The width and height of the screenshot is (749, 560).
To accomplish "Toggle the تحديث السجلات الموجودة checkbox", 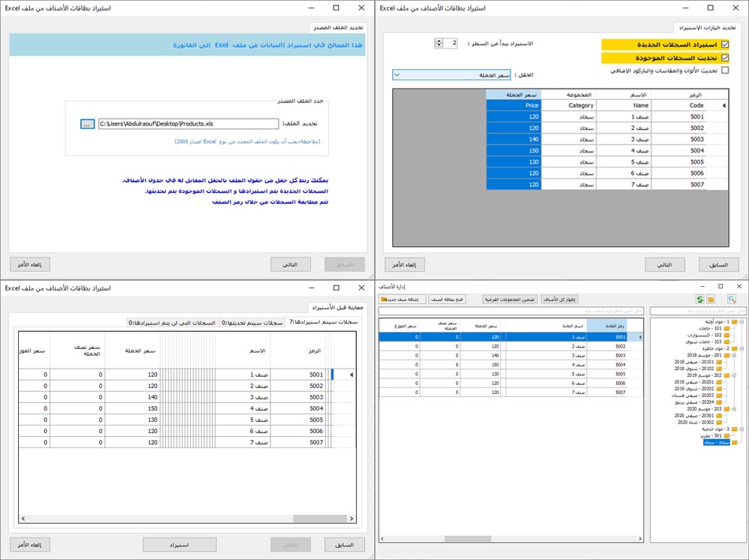I will [725, 58].
